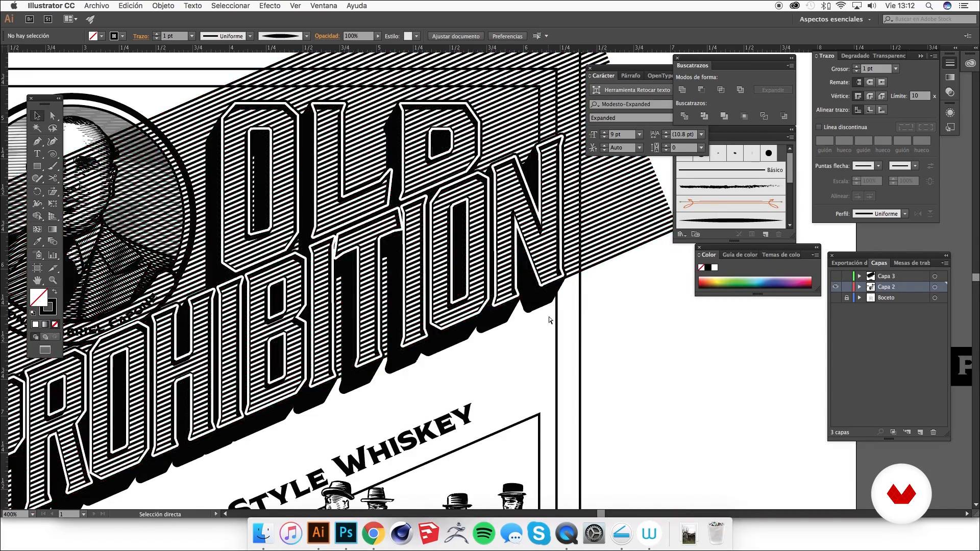The image size is (980, 551).
Task: Click the Trazo label link in control bar
Action: [x=141, y=36]
